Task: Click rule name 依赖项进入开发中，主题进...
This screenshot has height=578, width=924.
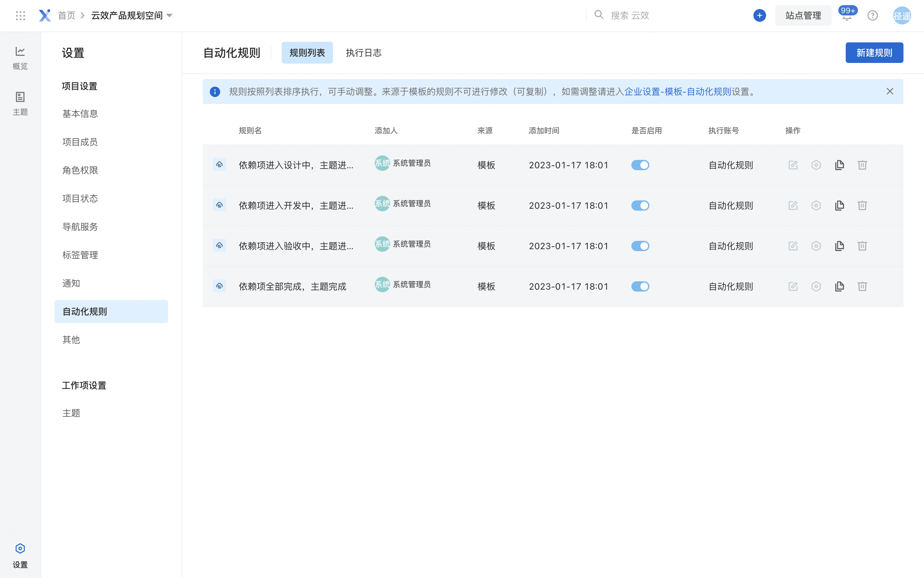Action: click(296, 206)
